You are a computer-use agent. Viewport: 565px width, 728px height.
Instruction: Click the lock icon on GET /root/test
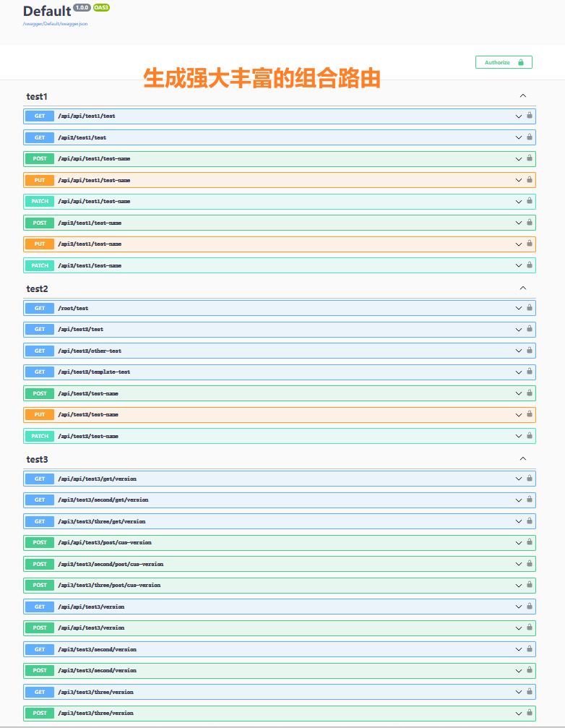point(530,308)
